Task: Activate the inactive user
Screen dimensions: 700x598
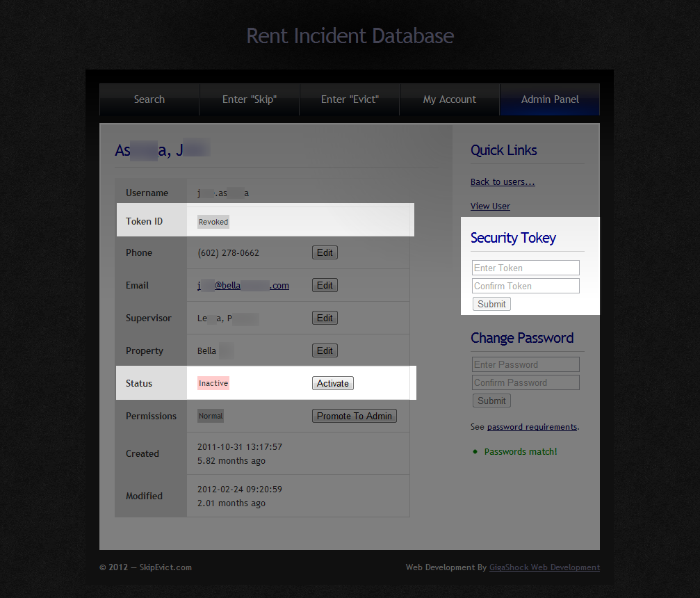Action: [x=332, y=383]
